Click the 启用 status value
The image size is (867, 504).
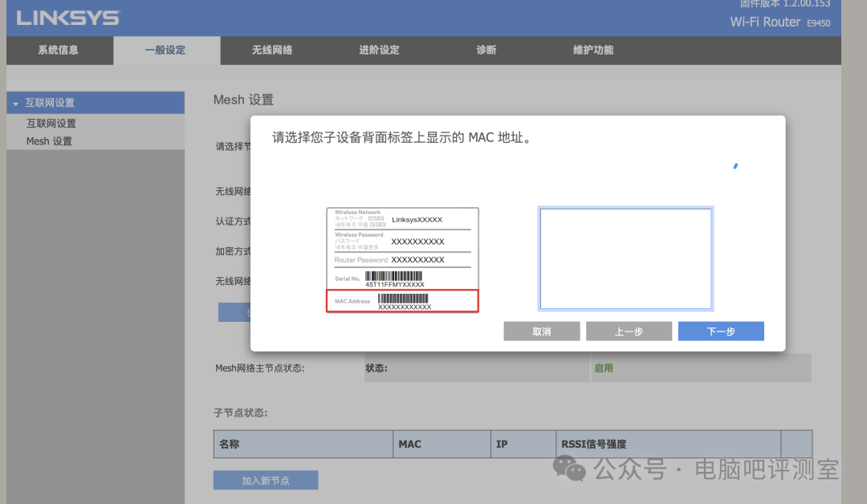603,368
